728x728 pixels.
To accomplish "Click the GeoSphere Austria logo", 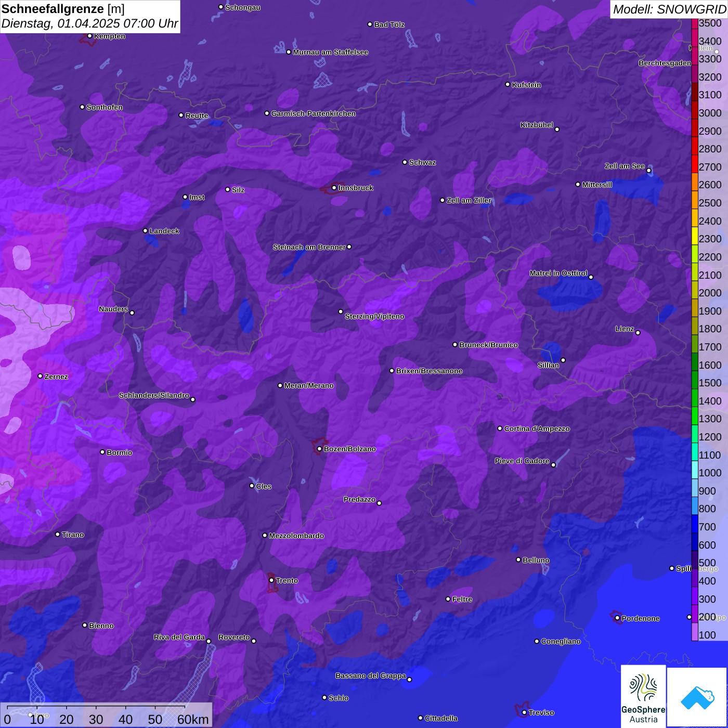I will 643,695.
